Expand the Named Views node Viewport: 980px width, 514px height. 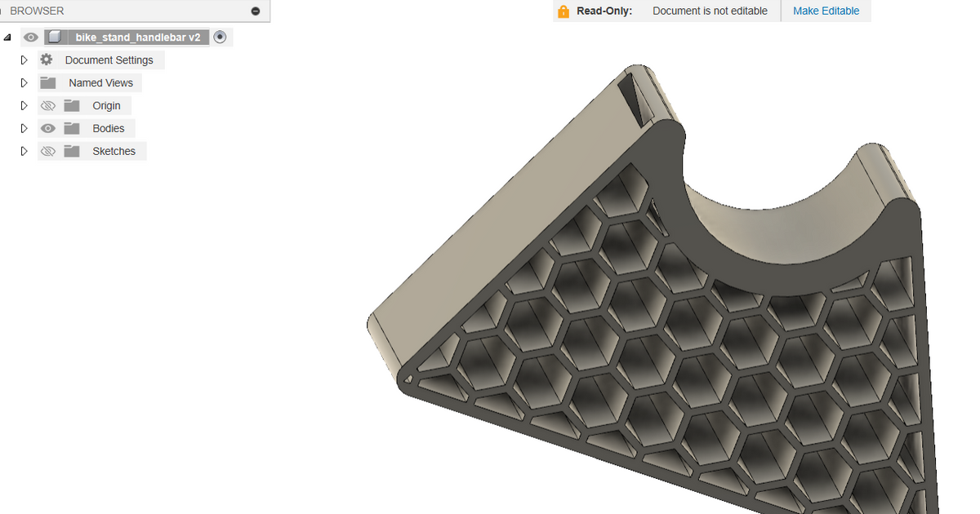click(24, 83)
